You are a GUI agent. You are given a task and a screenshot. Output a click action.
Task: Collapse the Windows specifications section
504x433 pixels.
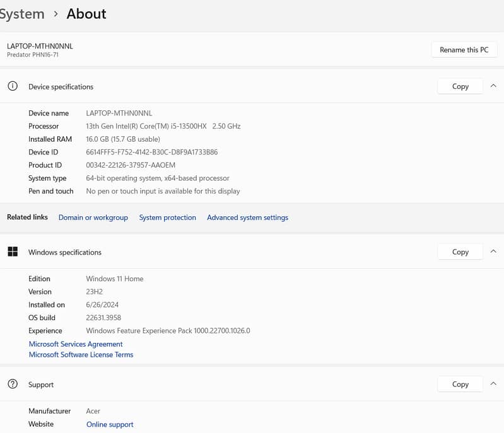pyautogui.click(x=493, y=252)
